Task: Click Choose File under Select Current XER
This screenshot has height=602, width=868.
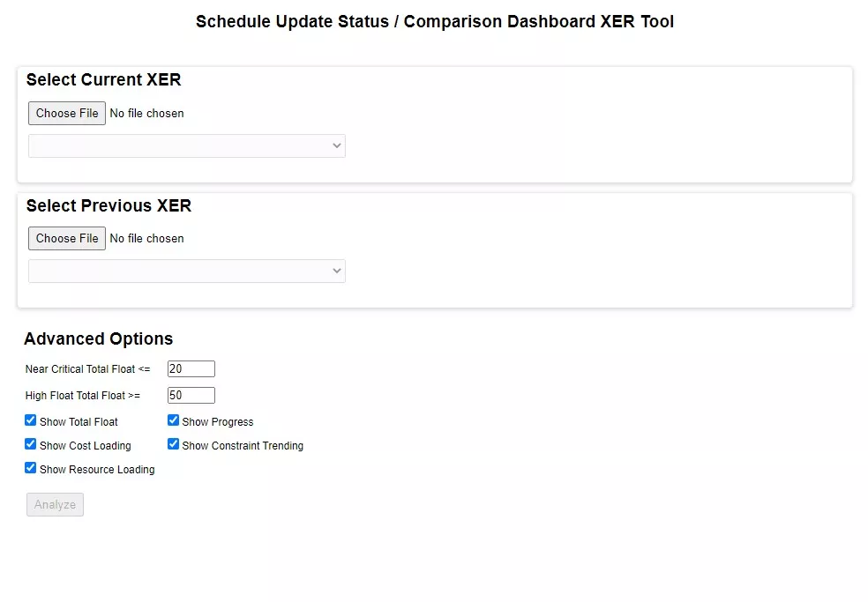Action: 66,113
